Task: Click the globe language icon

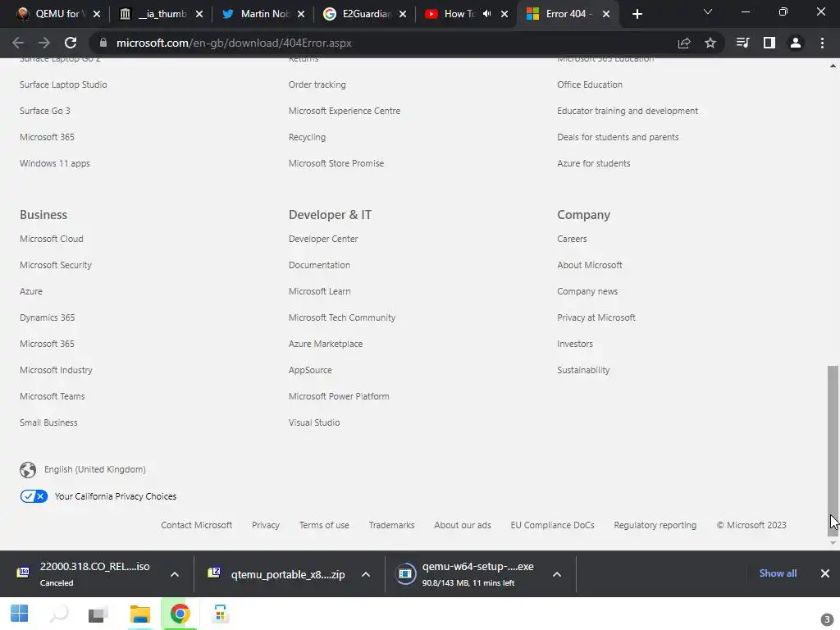Action: click(x=28, y=470)
